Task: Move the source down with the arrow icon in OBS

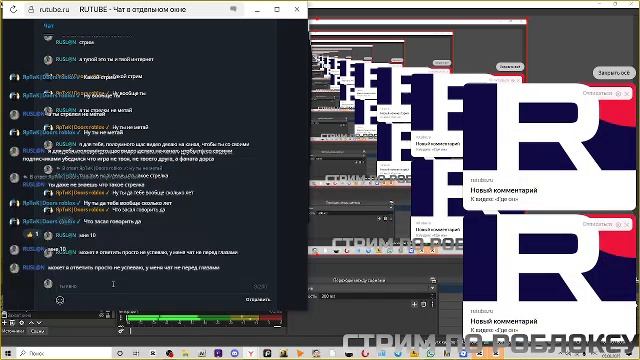Action: 39,322
